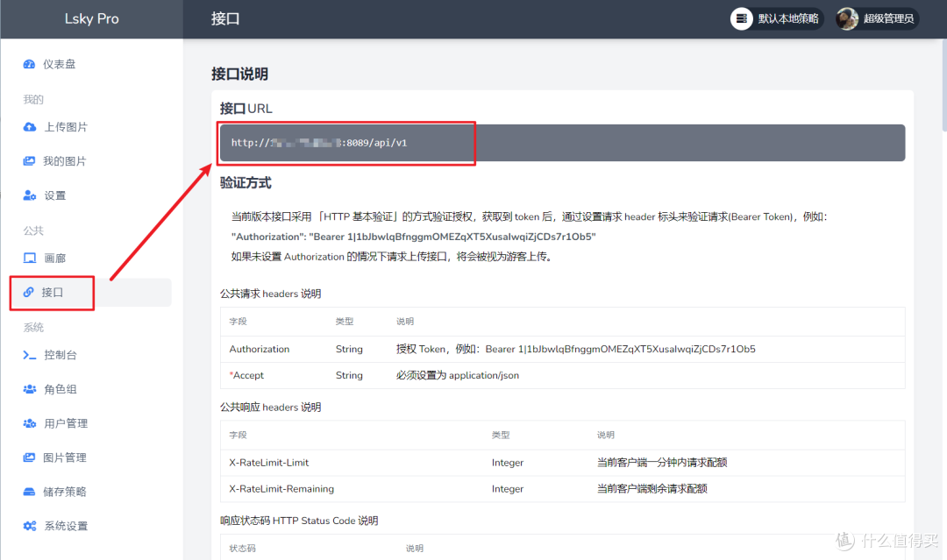
Task: Open the 角色组 role groups page
Action: click(90, 389)
